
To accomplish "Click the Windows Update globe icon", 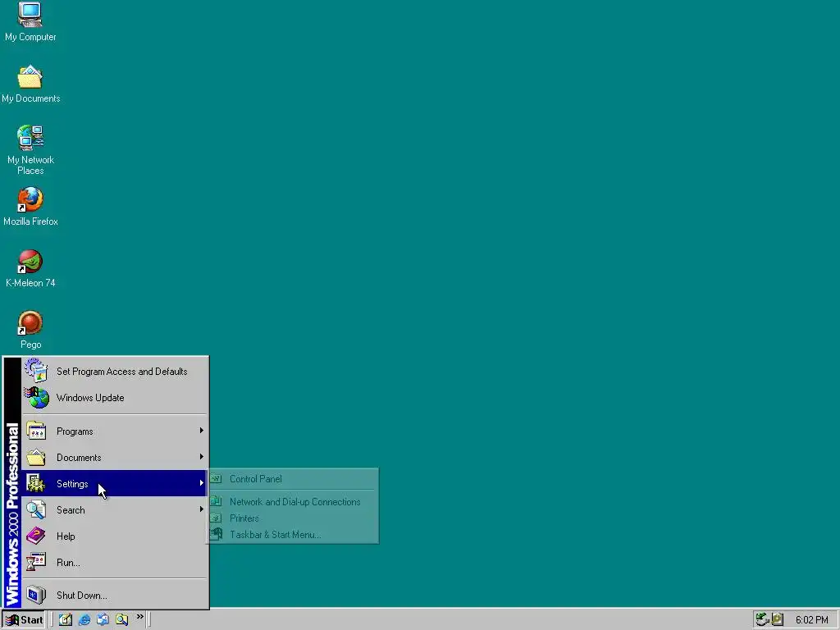I will [x=36, y=398].
